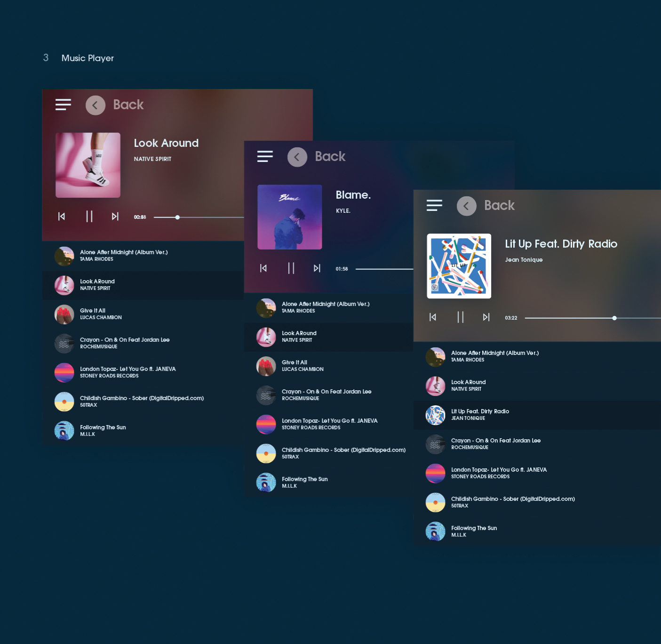661x644 pixels.
Task: Click previous track button in Look Around player
Action: [62, 217]
